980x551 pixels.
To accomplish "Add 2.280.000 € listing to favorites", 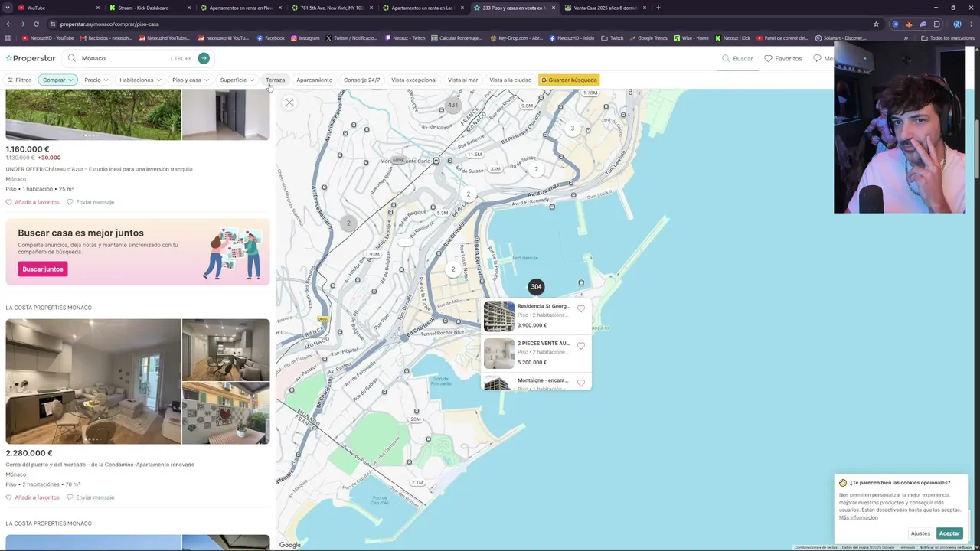I will tap(32, 497).
